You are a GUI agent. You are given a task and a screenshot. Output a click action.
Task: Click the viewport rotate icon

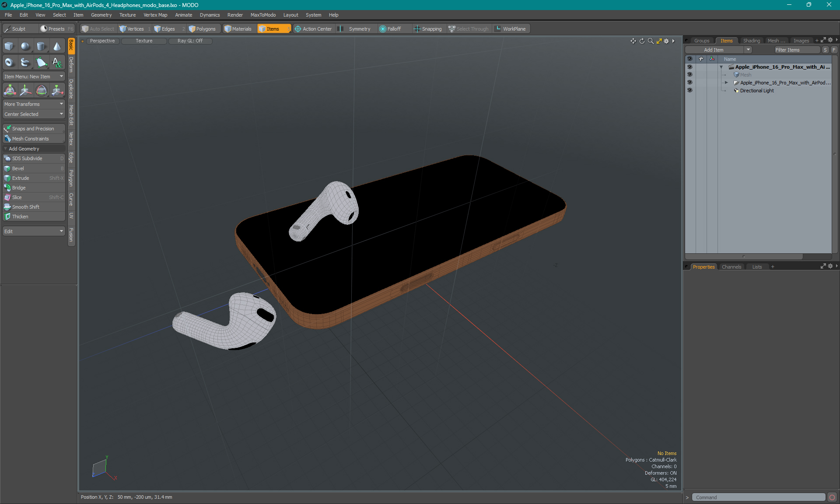point(642,41)
